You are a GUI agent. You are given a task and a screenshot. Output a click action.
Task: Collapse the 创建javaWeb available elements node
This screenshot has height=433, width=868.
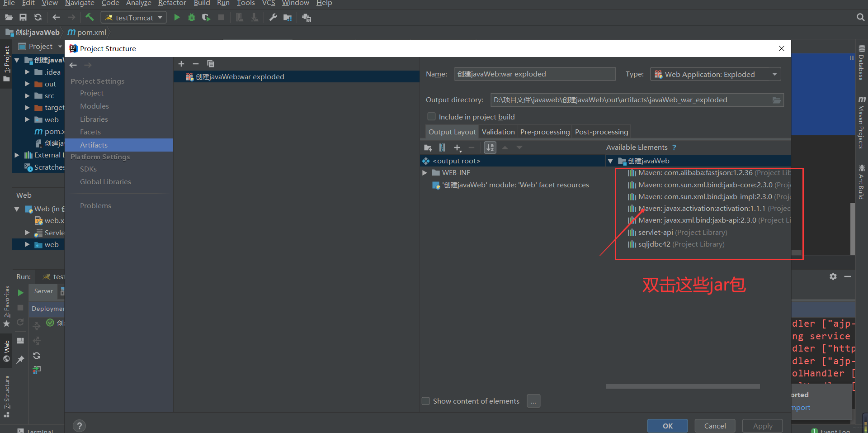(x=610, y=161)
